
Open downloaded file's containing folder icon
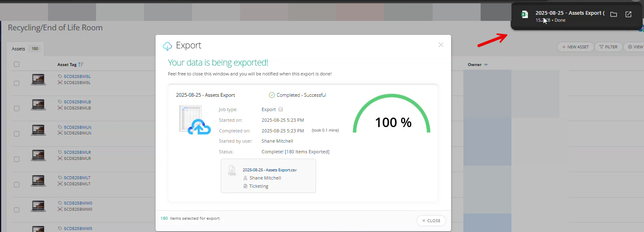click(x=614, y=14)
